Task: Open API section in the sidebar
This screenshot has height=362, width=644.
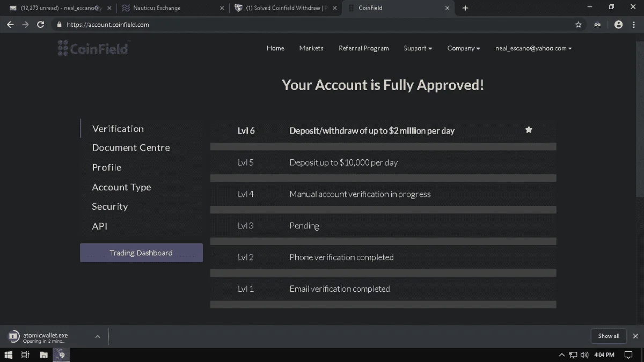Action: (x=100, y=226)
